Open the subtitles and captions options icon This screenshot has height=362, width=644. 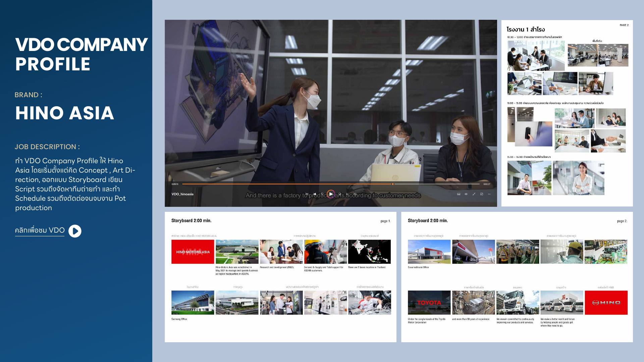pyautogui.click(x=459, y=194)
